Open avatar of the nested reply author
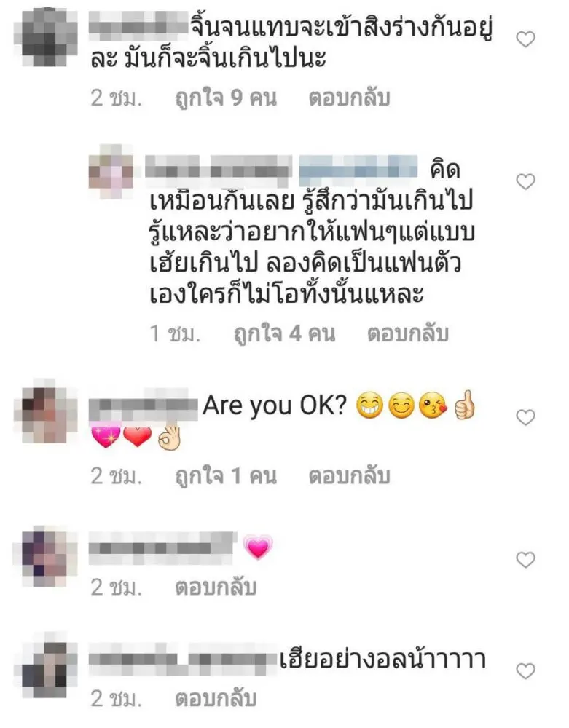The width and height of the screenshot is (569, 728). pyautogui.click(x=111, y=172)
